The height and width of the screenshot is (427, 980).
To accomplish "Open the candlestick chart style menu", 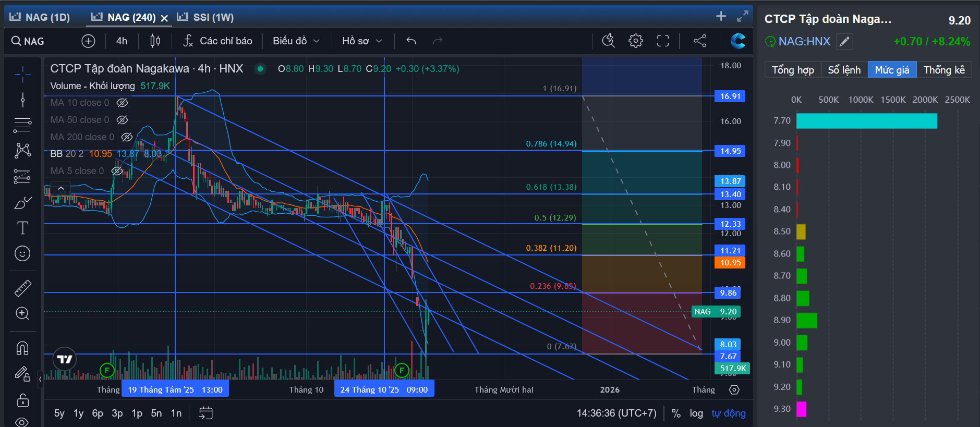I will coord(155,41).
